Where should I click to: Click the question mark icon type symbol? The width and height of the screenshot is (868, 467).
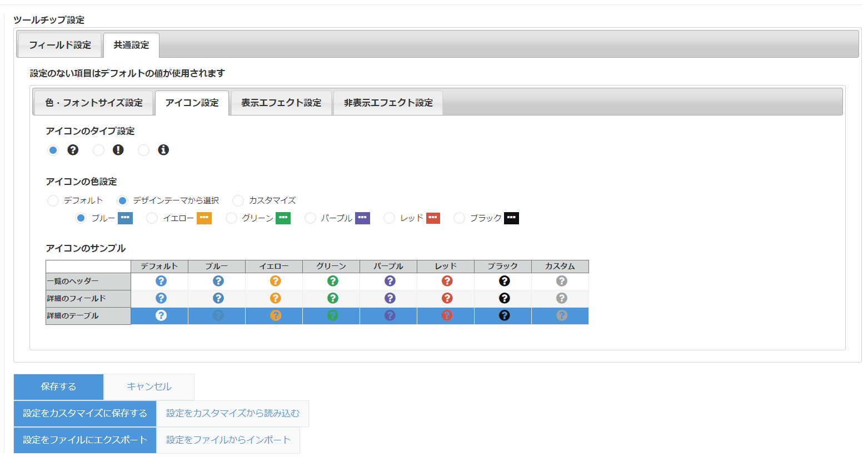[x=73, y=150]
